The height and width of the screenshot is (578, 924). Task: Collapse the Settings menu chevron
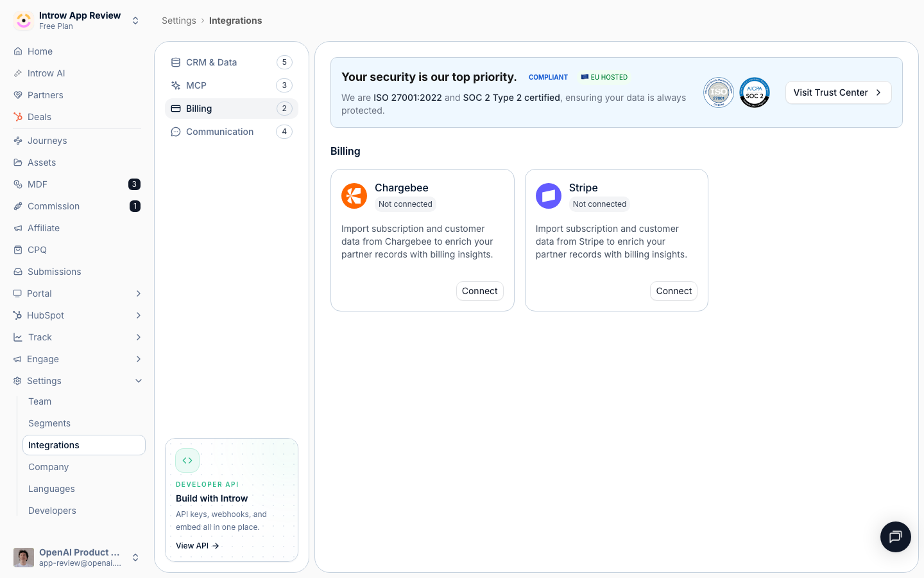139,381
